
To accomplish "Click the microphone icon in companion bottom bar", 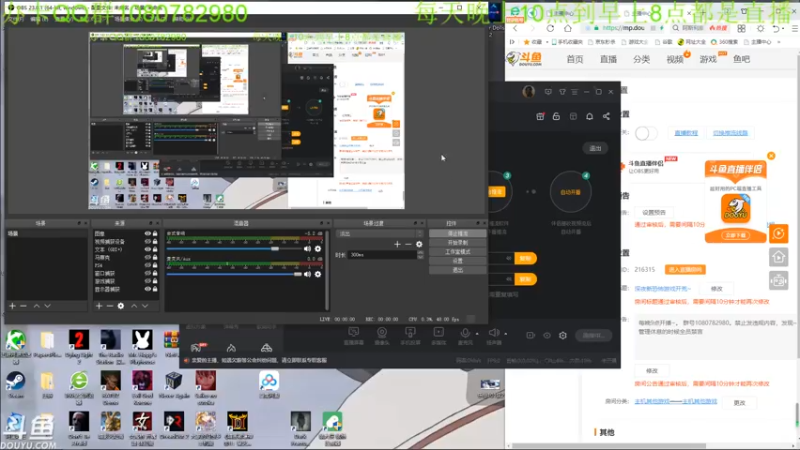I will point(465,335).
